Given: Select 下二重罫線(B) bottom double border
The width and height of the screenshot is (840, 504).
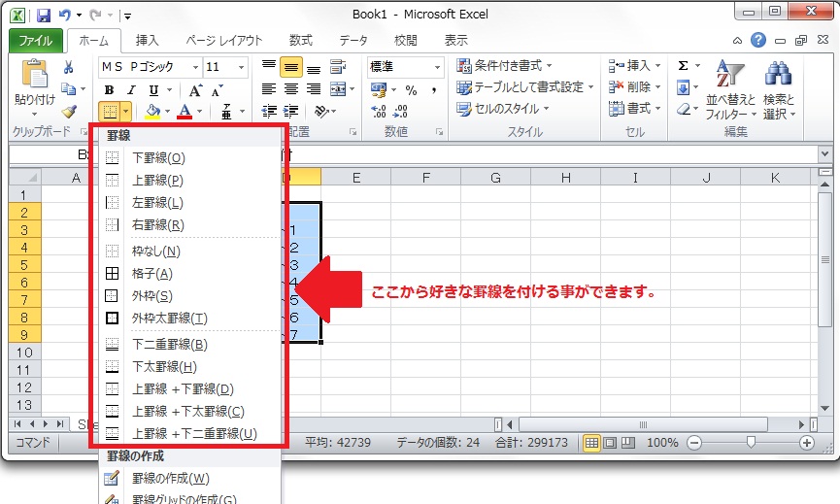Looking at the screenshot, I should [x=190, y=345].
